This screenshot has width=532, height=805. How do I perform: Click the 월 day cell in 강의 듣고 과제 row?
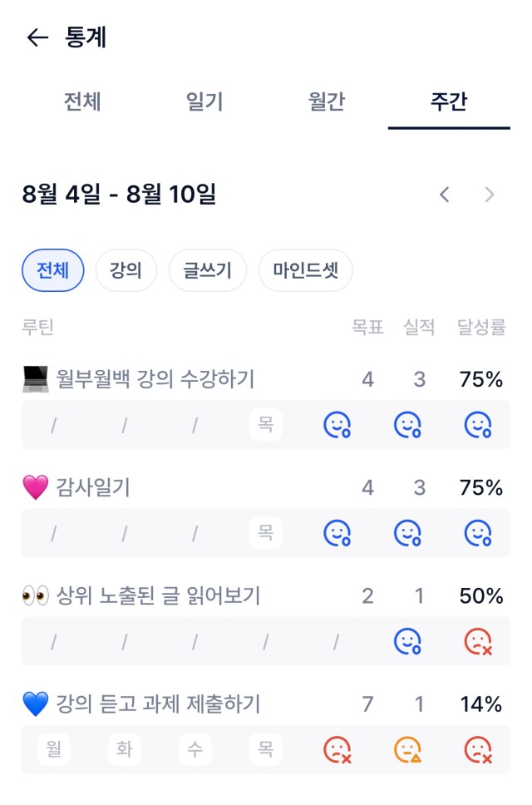[54, 749]
